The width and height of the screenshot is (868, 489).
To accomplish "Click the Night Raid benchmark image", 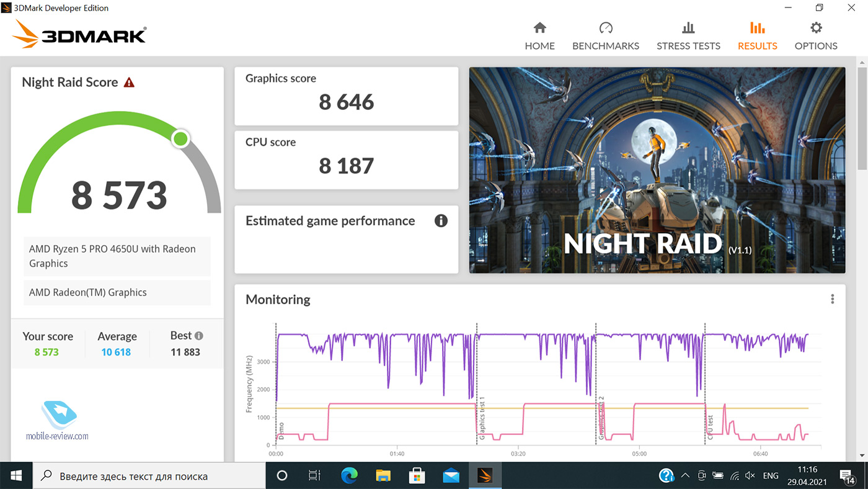I will coord(657,170).
